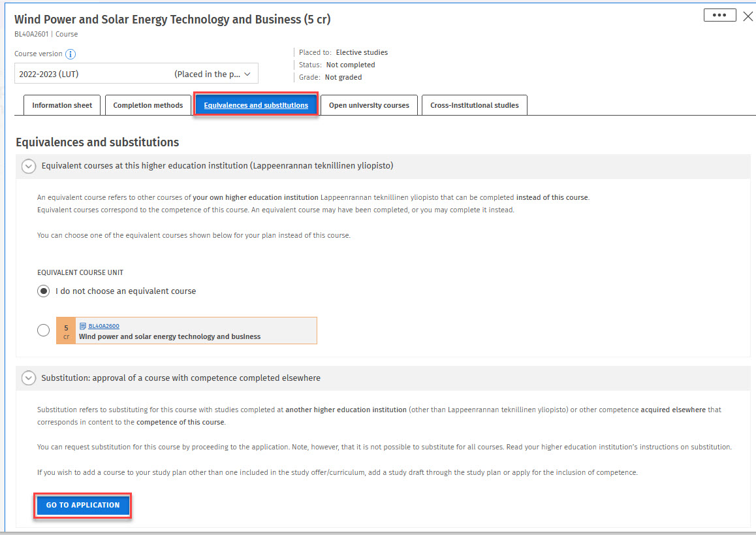Click the 'Substitution: approval of a course' header text

click(181, 378)
